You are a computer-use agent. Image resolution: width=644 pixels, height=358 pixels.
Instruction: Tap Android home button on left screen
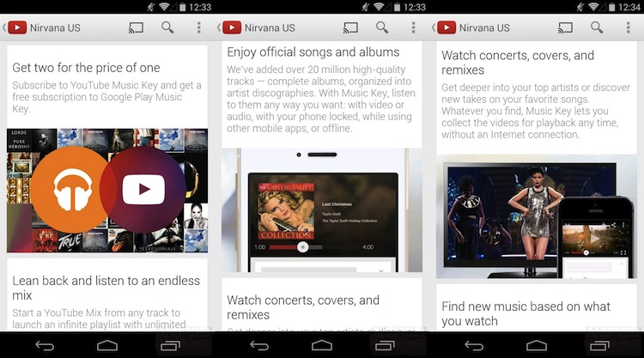[107, 346]
